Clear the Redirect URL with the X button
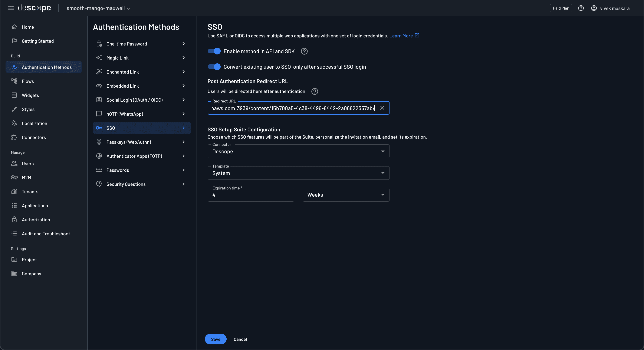The height and width of the screenshot is (350, 644). 382,108
